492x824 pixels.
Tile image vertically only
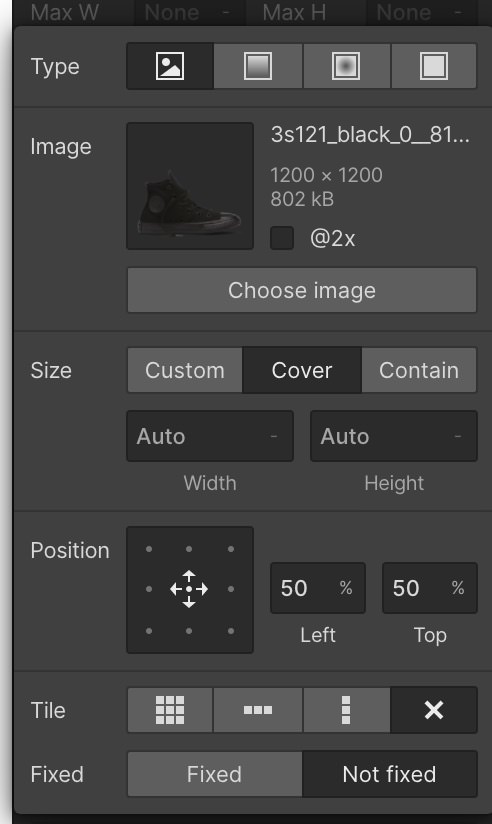(x=346, y=710)
